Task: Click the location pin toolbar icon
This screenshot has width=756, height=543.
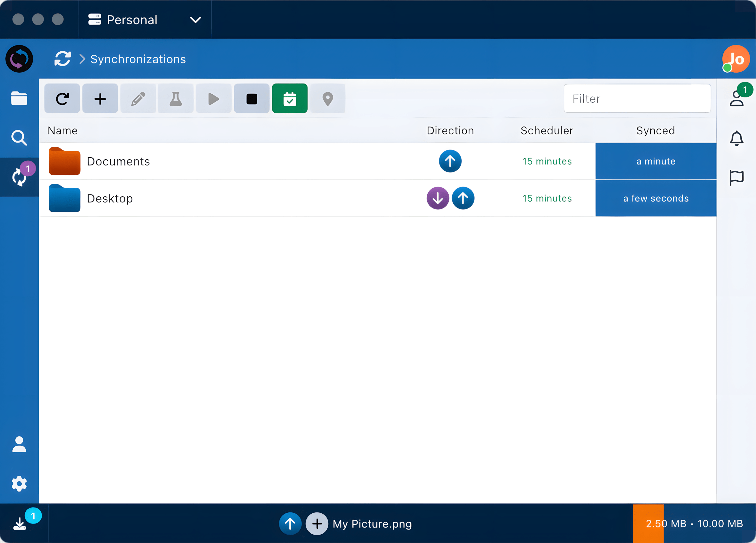Action: coord(328,99)
